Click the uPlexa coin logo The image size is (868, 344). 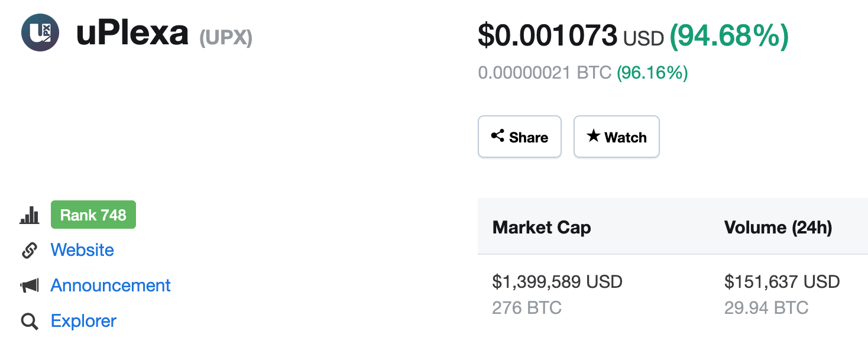40,33
